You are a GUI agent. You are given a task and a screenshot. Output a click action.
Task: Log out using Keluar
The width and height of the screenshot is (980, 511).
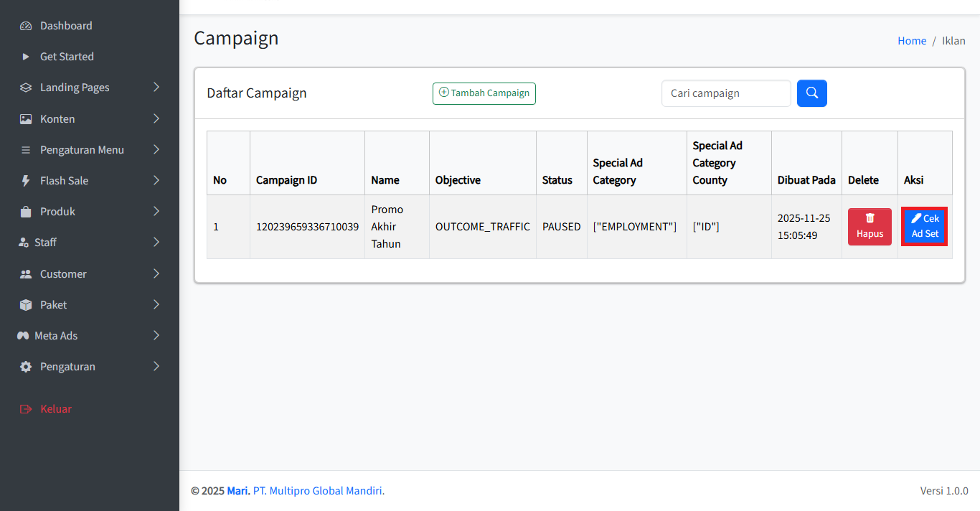55,409
